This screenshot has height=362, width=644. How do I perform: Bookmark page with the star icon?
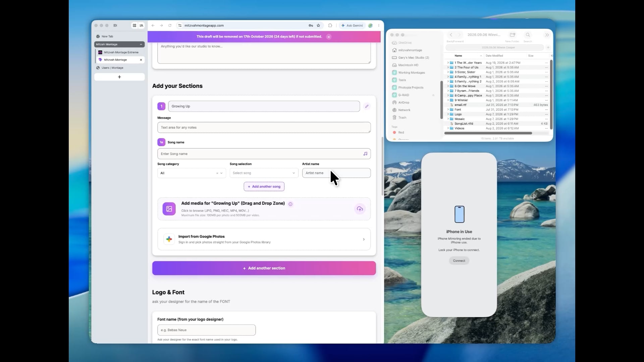pyautogui.click(x=318, y=25)
